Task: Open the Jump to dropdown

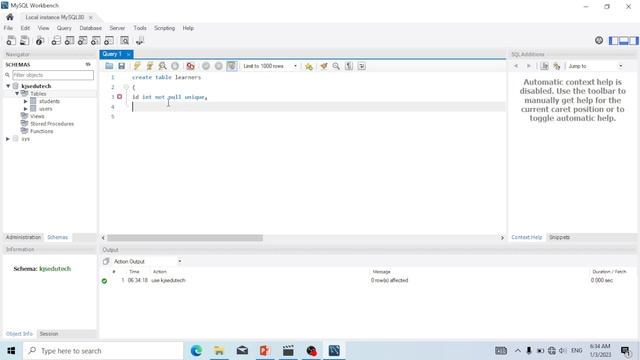Action: point(595,66)
